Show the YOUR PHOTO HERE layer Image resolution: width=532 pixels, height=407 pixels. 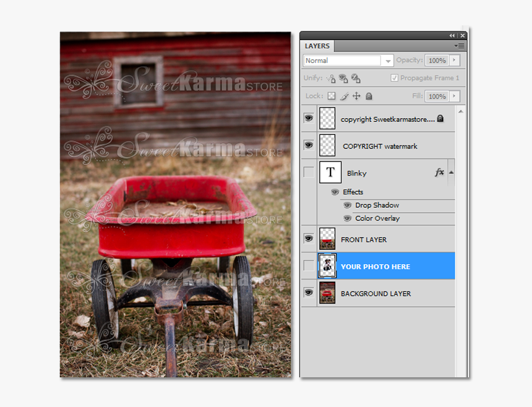tap(309, 265)
